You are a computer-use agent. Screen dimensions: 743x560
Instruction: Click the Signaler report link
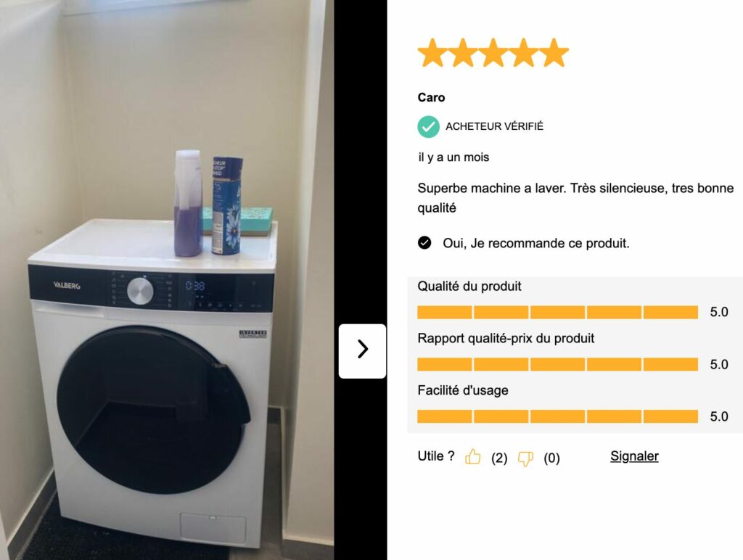(x=634, y=456)
